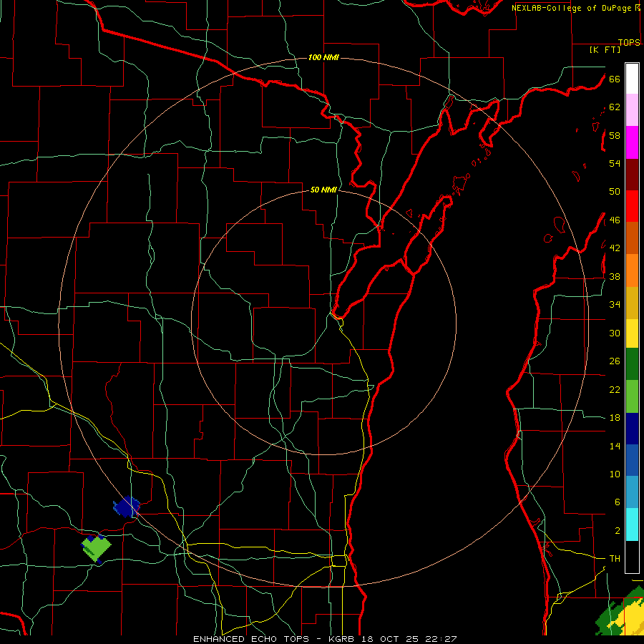Click the 100 NMI range ring label
Screen dimensions: 644x644
tap(323, 57)
